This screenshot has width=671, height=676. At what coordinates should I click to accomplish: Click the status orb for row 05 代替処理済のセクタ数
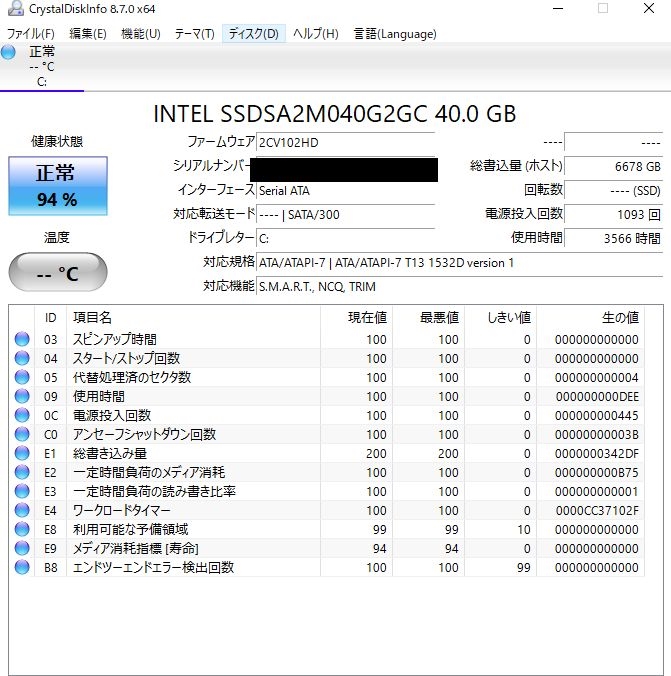(x=22, y=377)
